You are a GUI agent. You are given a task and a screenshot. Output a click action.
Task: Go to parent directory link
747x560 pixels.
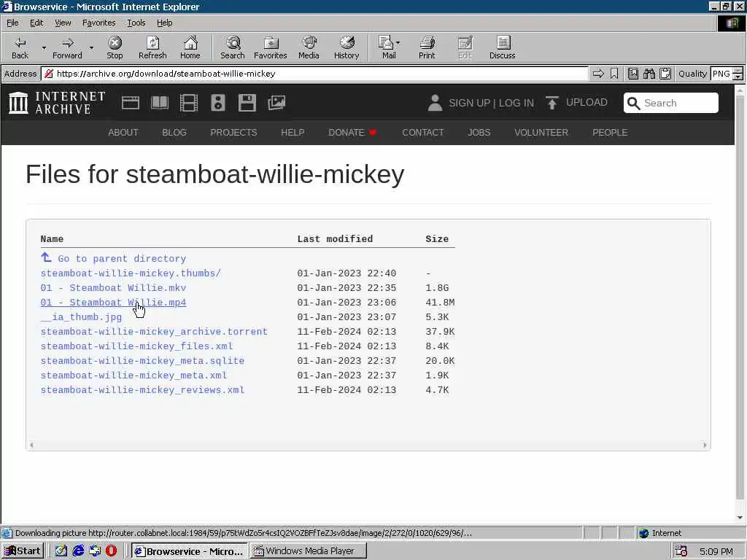[x=113, y=259]
